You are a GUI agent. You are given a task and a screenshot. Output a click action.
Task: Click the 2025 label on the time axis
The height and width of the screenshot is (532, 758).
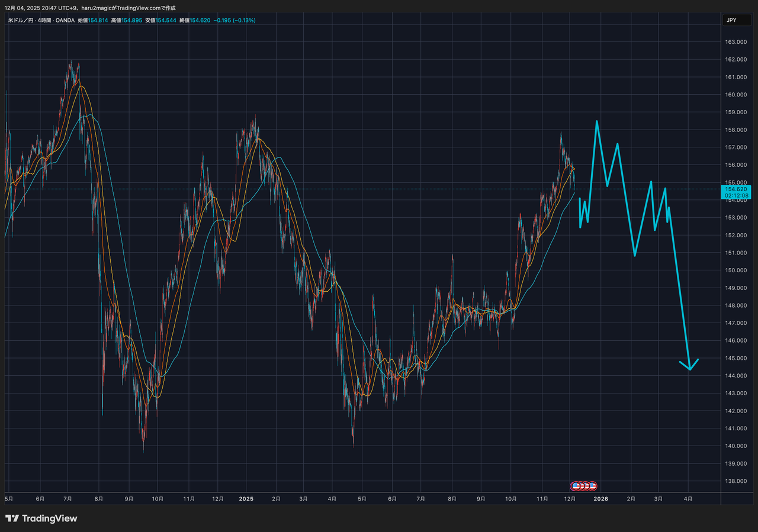[246, 499]
